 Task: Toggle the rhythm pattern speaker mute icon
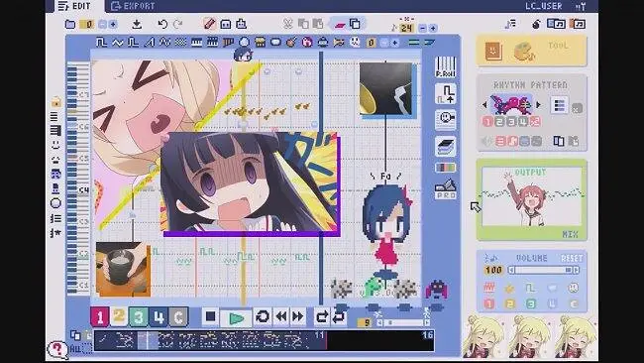coord(486,142)
